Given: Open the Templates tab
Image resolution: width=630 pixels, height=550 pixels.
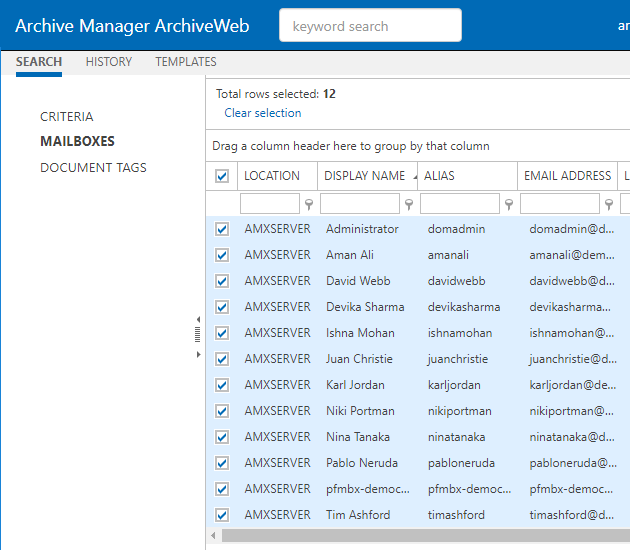Looking at the screenshot, I should [186, 62].
